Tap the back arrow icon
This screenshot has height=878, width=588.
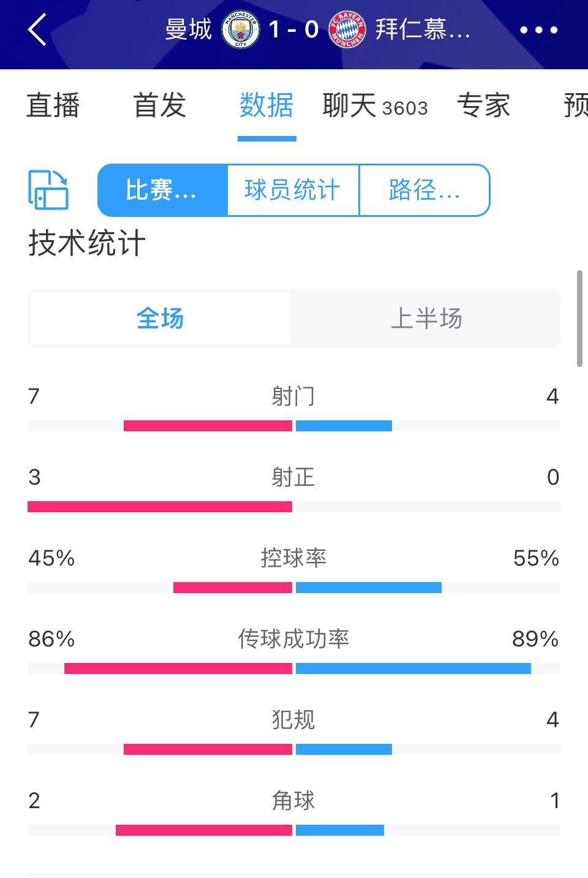[x=38, y=29]
